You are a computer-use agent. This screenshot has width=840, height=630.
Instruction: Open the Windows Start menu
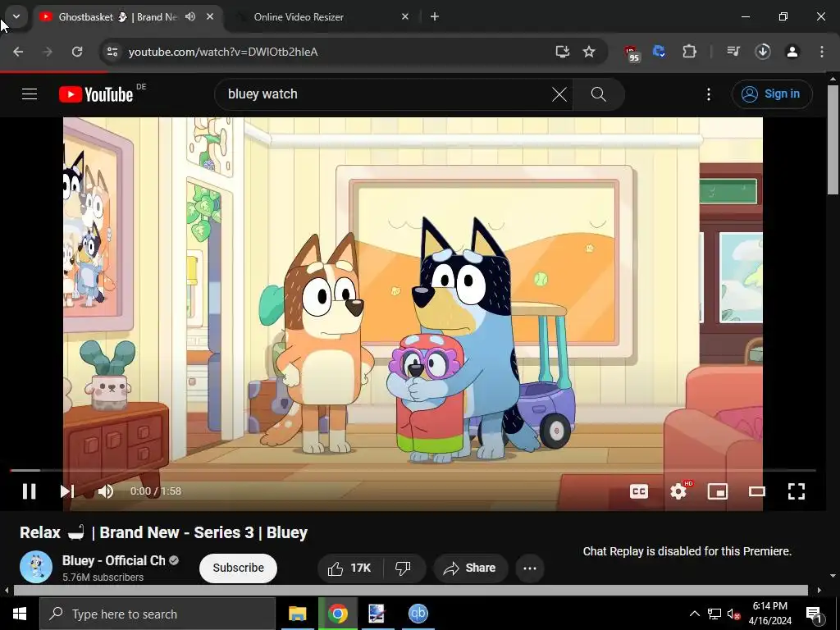[20, 614]
